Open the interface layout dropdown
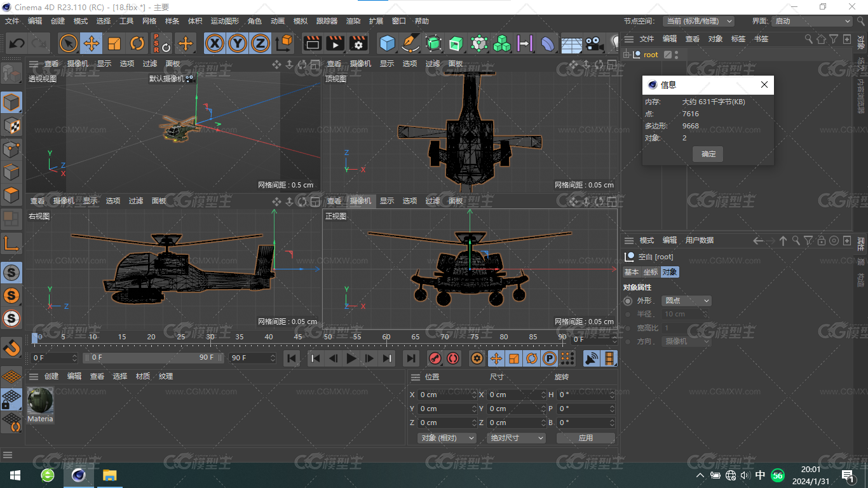 point(813,21)
